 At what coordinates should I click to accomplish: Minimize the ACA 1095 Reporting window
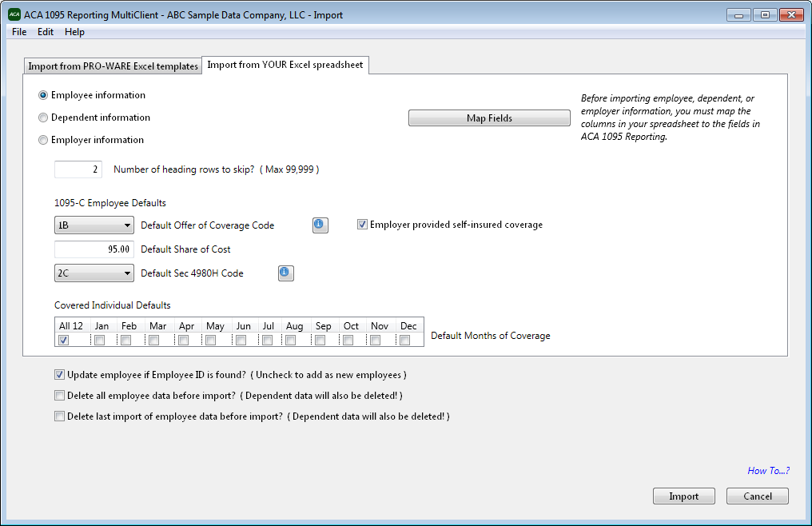point(739,15)
